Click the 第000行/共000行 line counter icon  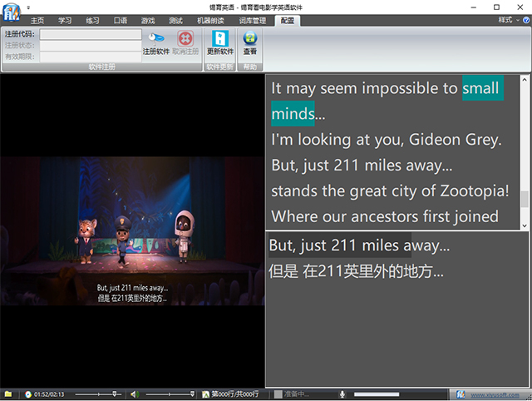click(x=205, y=394)
